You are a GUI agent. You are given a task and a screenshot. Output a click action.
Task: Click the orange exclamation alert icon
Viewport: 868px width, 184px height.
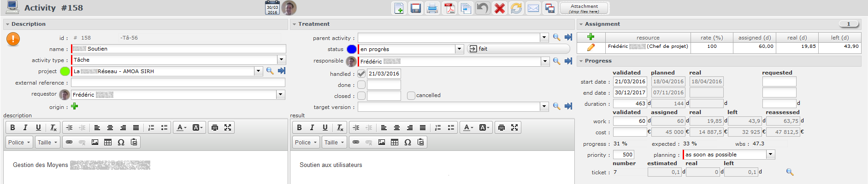pos(13,39)
